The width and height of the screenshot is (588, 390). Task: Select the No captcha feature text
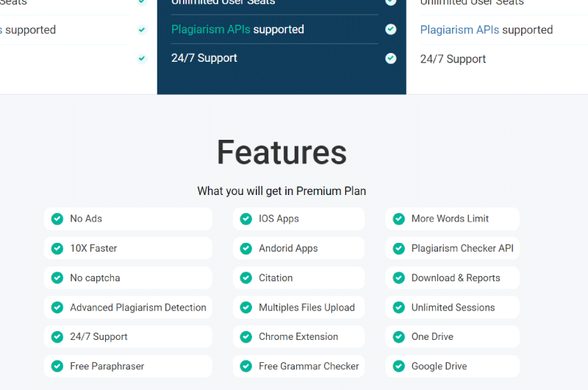[95, 277]
